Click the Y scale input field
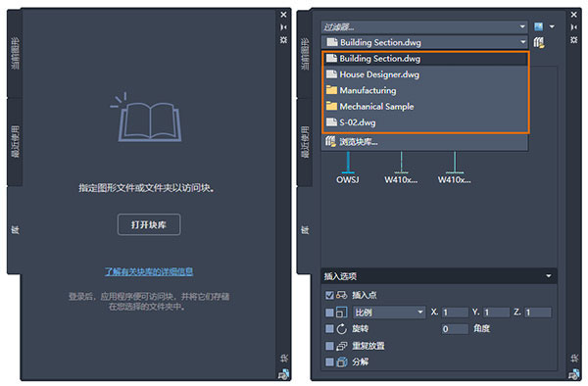The height and width of the screenshot is (386, 588). point(496,313)
